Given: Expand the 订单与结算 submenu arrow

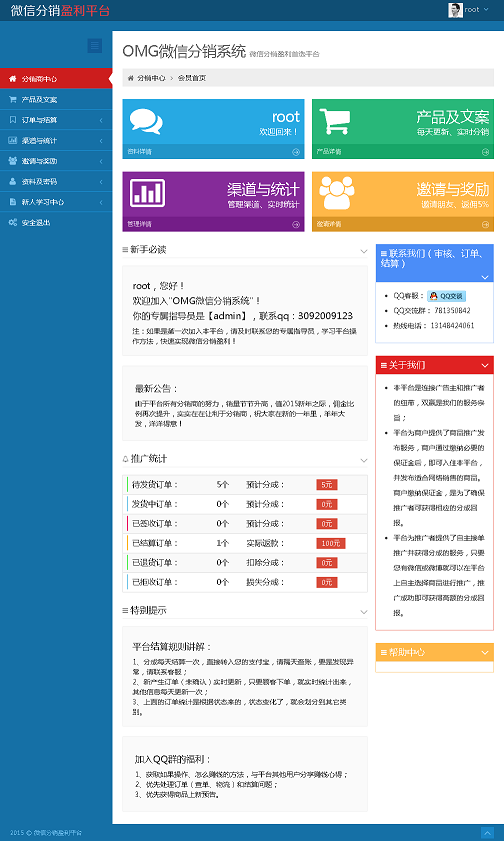Looking at the screenshot, I should point(101,120).
